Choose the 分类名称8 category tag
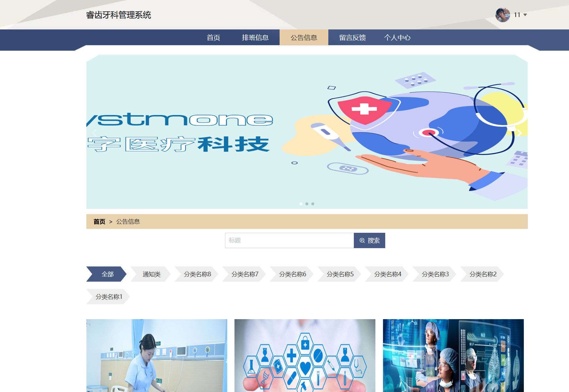Image resolution: width=569 pixels, height=392 pixels. pos(197,274)
